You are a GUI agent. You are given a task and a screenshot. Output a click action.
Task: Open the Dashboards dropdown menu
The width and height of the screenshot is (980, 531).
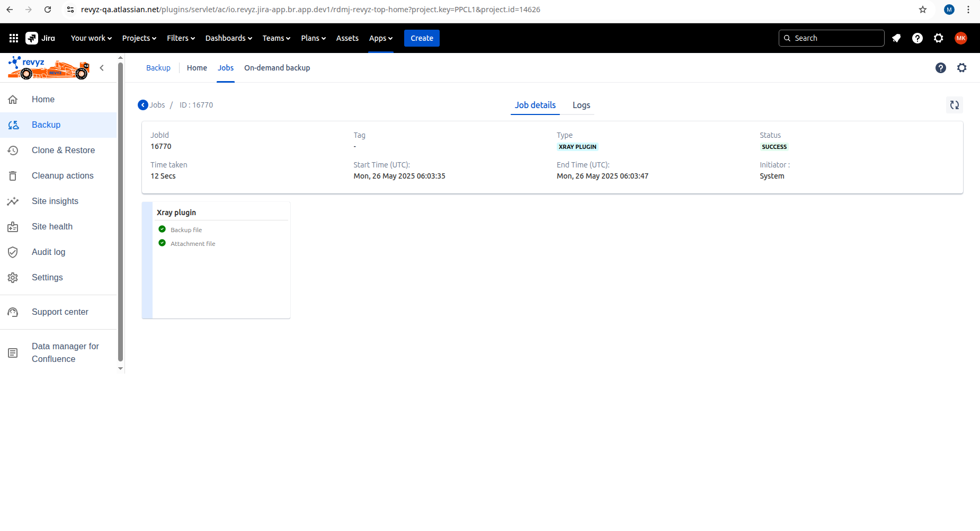[x=228, y=38]
